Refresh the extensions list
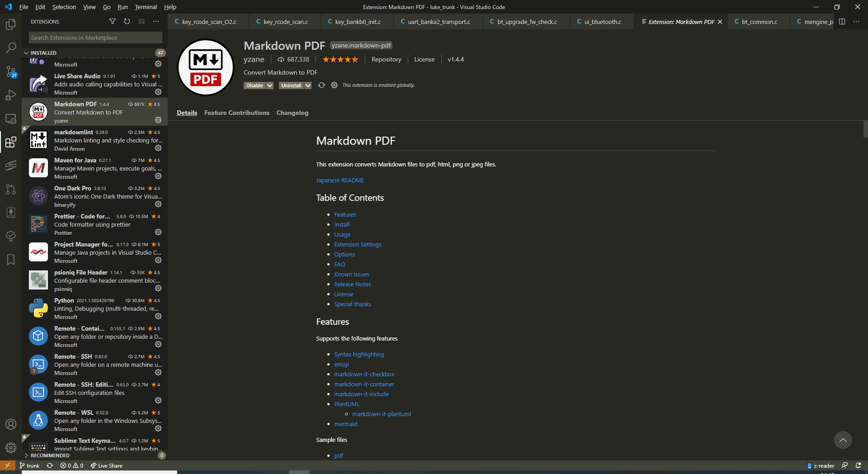 [127, 21]
